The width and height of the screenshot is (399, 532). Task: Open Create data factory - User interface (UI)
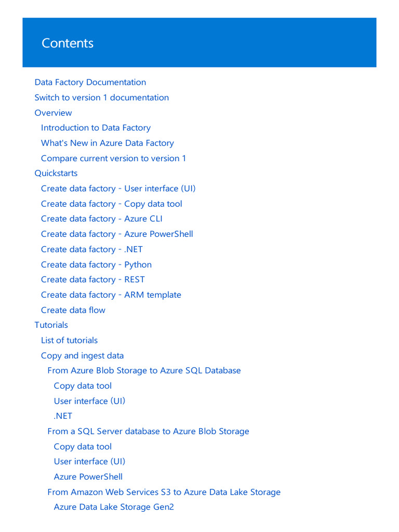[x=118, y=189]
